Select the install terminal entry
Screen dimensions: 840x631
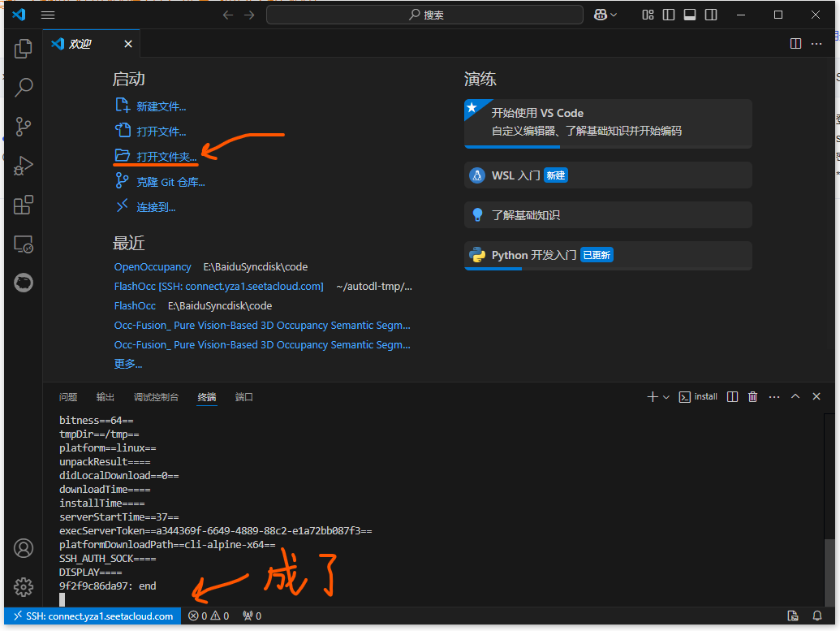point(698,397)
